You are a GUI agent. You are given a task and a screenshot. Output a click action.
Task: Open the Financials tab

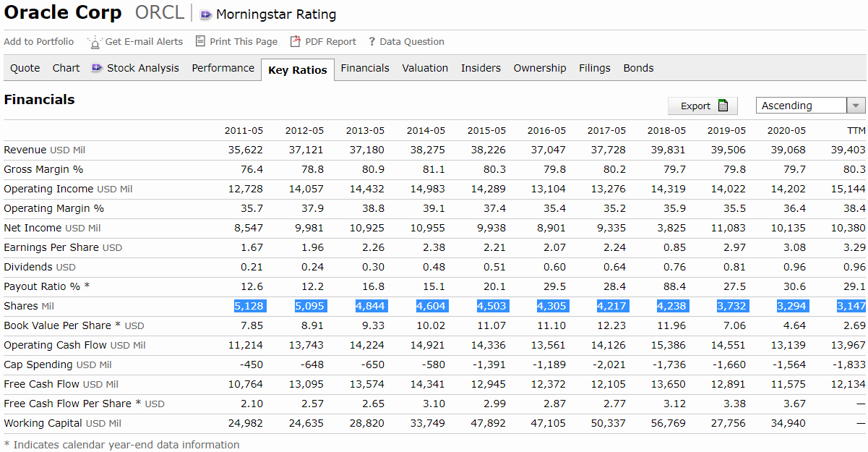click(x=365, y=68)
